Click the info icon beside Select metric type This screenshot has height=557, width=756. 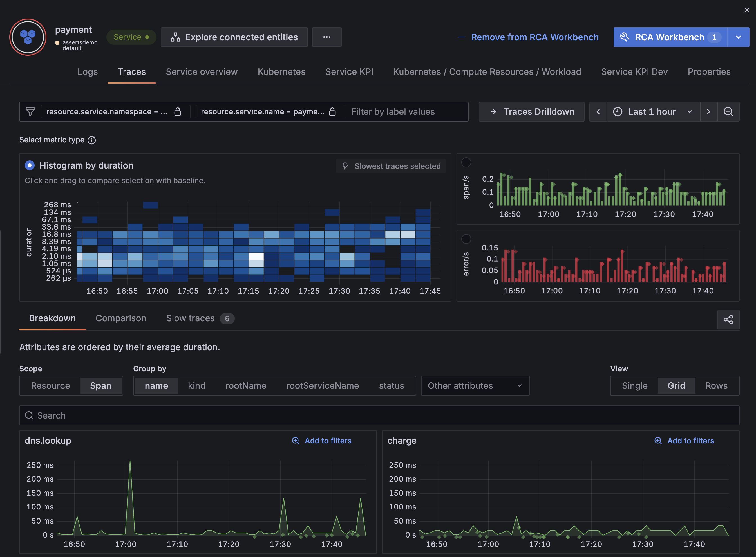[x=91, y=140]
